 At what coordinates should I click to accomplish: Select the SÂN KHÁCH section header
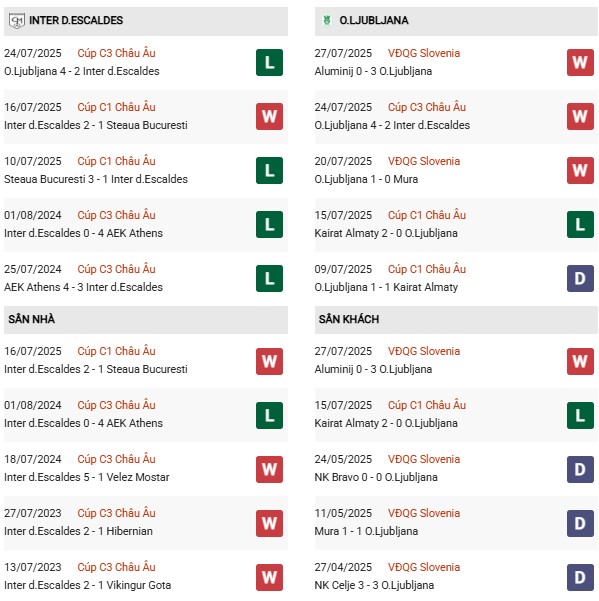[456, 319]
